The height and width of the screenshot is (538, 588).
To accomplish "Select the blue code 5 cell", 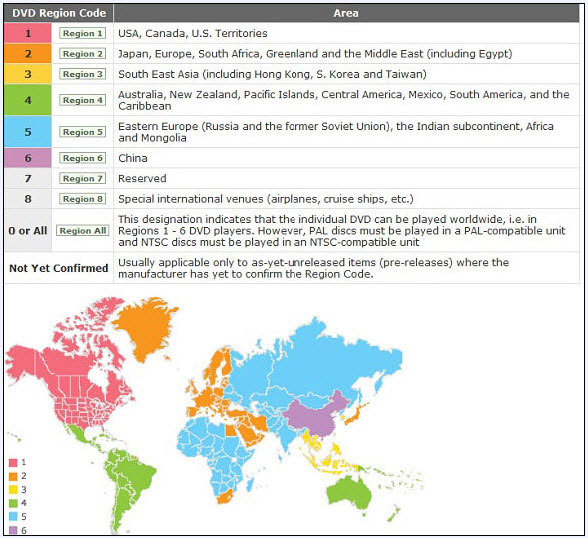I will pyautogui.click(x=28, y=132).
